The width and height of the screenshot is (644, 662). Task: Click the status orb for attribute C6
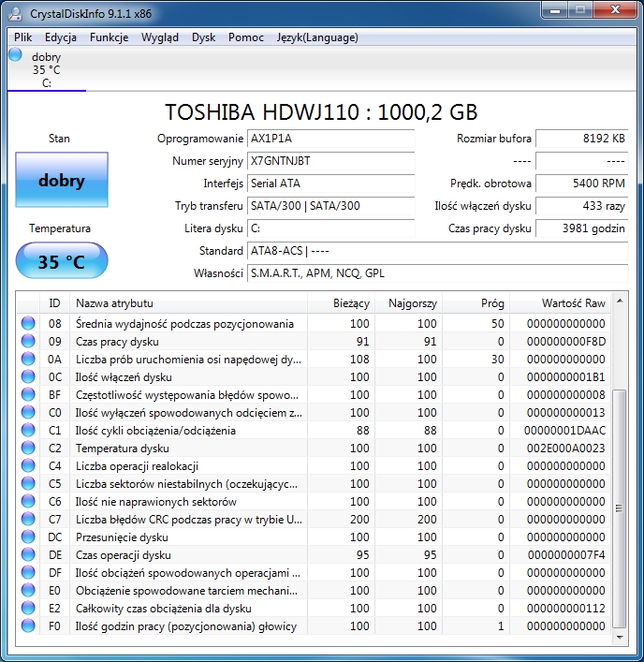tap(28, 502)
